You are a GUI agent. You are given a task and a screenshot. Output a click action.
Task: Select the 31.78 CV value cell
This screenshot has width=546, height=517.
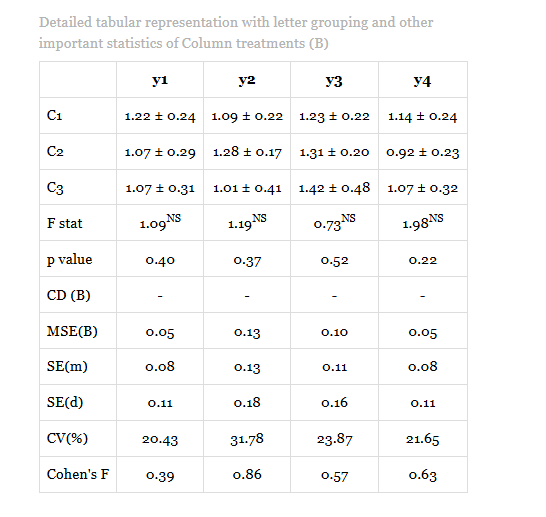click(247, 439)
